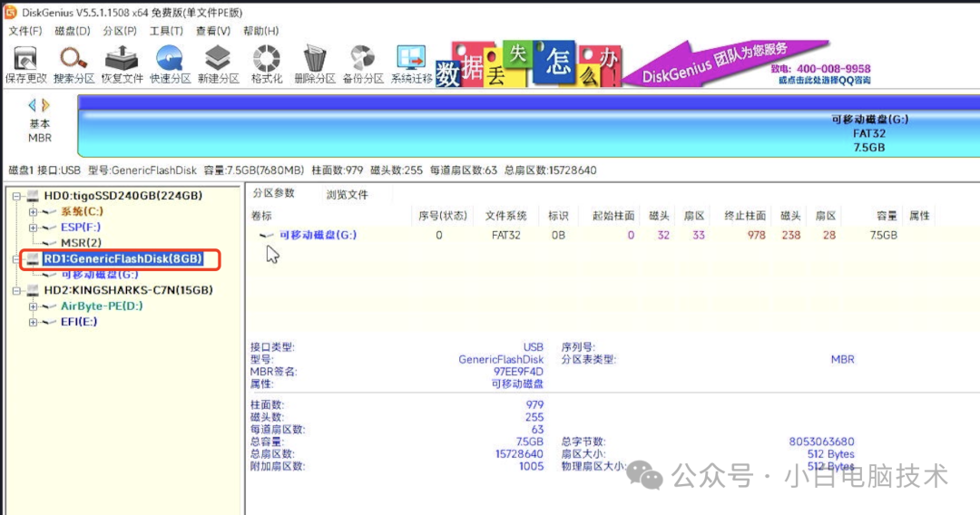Click the 7.5GB capacity cell in table

click(x=884, y=236)
